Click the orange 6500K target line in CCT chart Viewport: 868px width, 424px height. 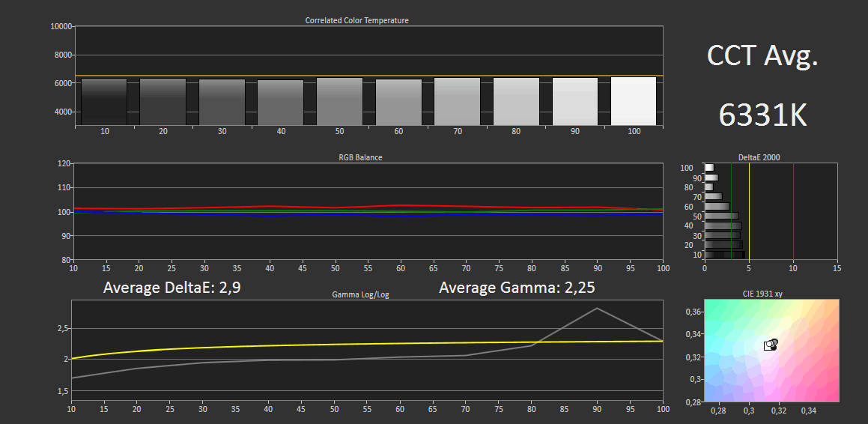pyautogui.click(x=368, y=75)
